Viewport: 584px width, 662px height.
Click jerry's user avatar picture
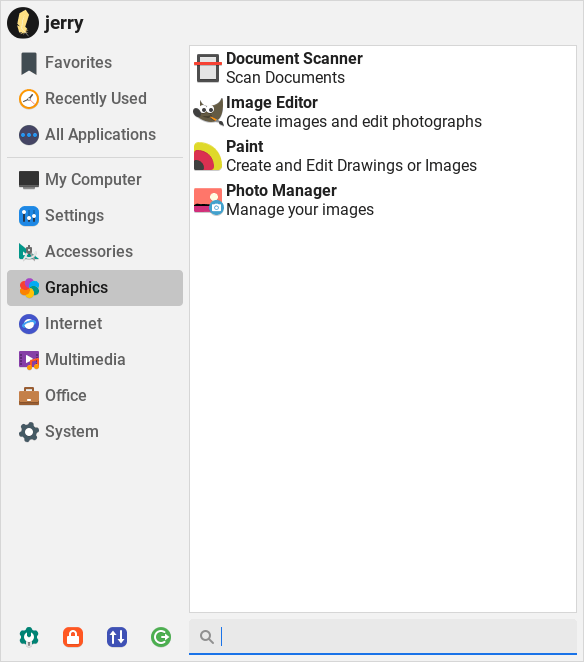23,23
